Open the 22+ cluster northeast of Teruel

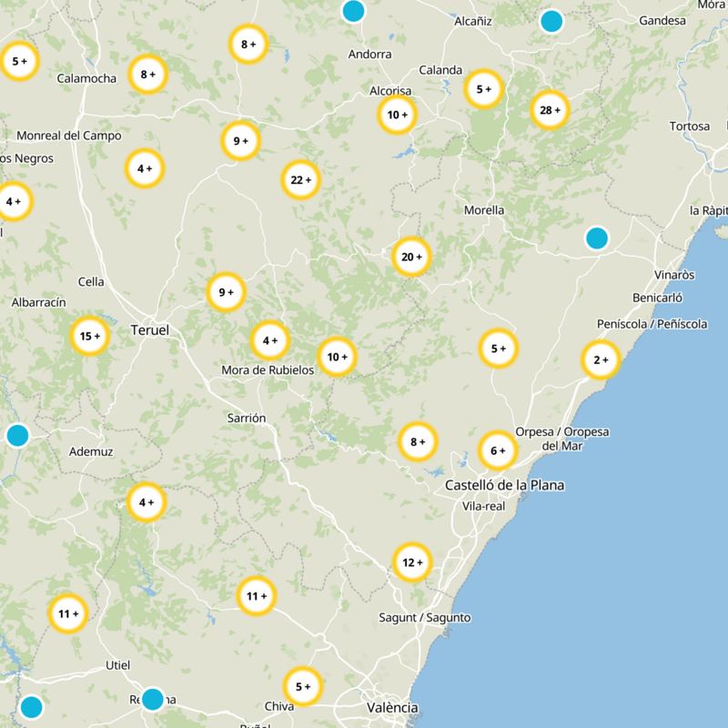click(300, 180)
